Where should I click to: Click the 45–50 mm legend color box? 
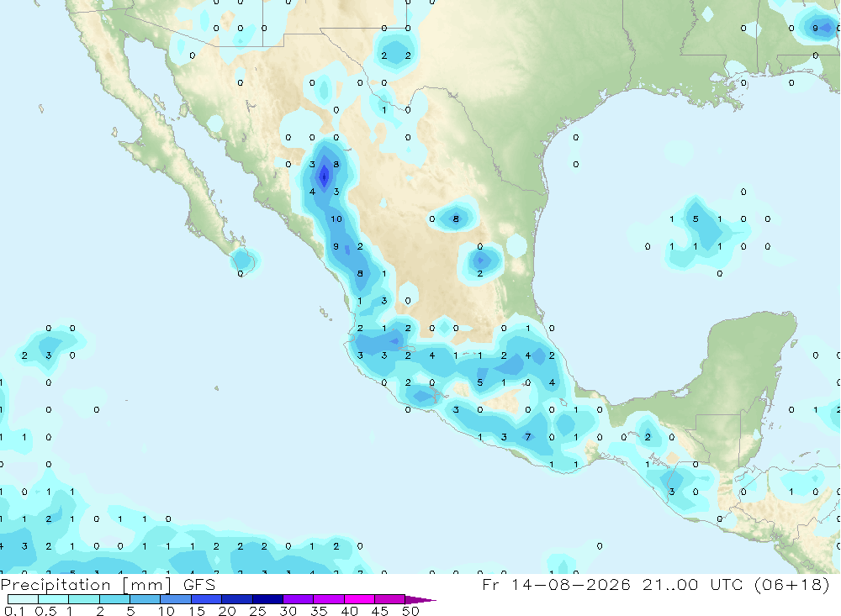(390, 599)
